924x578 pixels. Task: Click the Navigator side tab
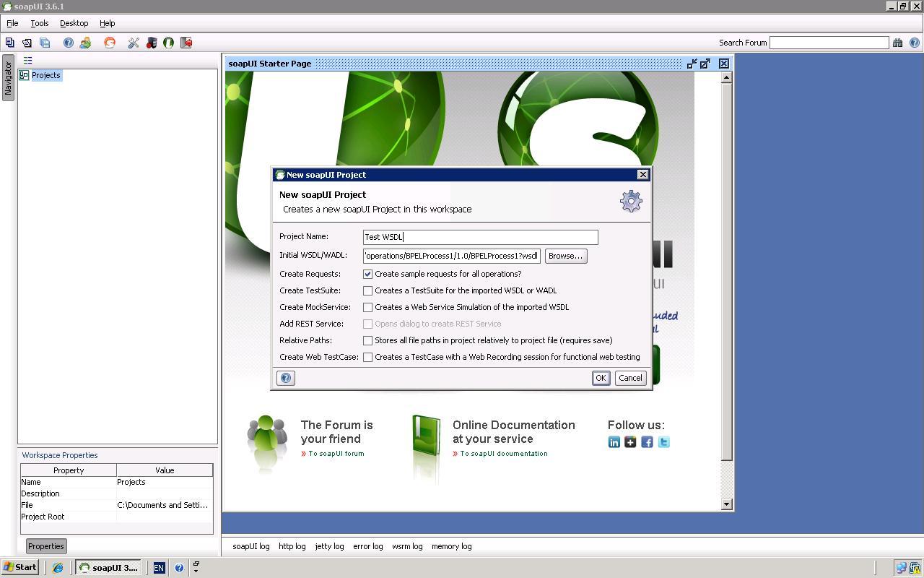(x=8, y=78)
